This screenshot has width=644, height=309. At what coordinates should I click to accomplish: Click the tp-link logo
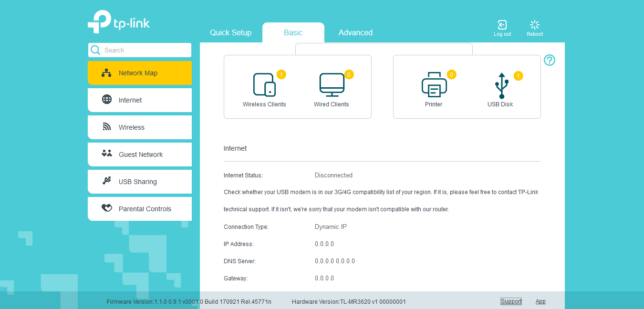point(119,22)
